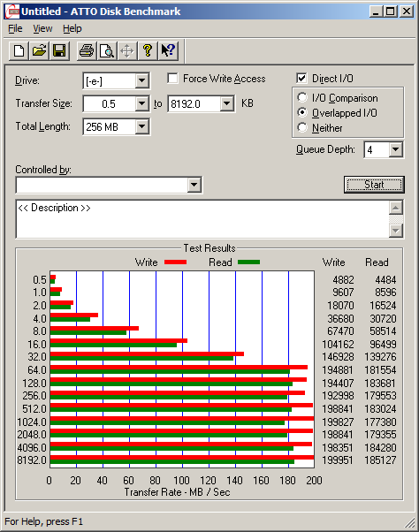Click the Write column header in results
This screenshot has width=419, height=532.
pos(334,262)
